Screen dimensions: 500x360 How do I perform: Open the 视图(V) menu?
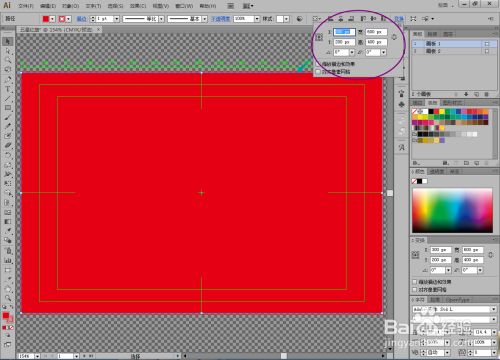[x=161, y=6]
